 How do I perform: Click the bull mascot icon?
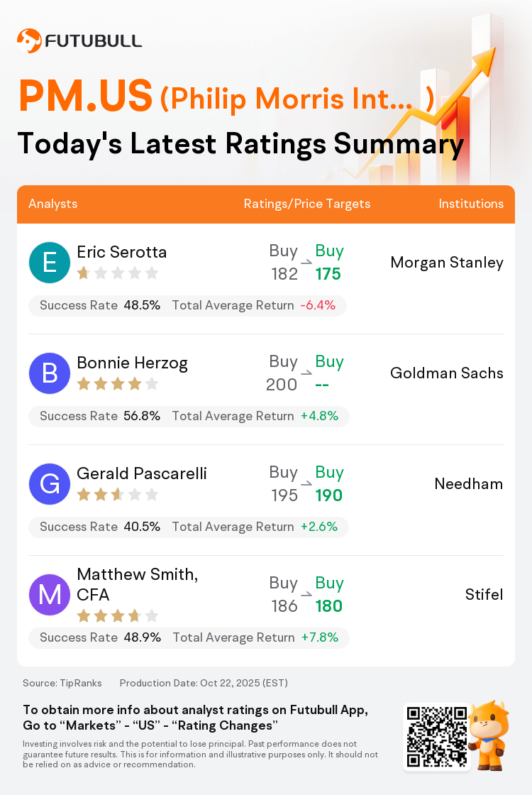[x=488, y=735]
